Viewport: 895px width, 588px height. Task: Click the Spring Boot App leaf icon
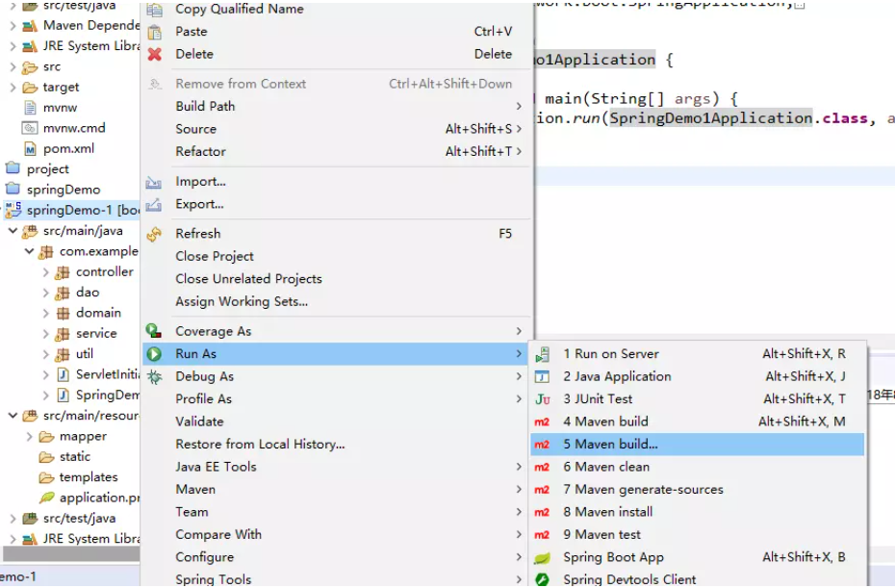point(542,558)
